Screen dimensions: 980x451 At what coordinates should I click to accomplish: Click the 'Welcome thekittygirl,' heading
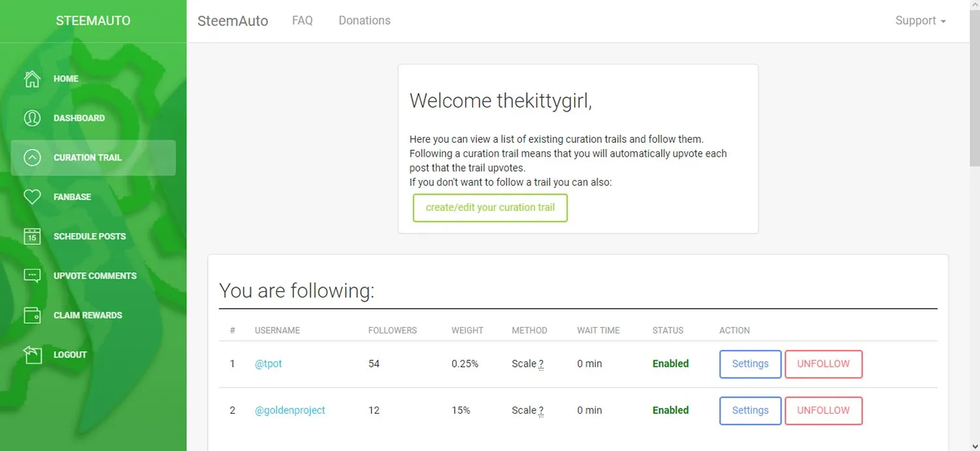click(x=500, y=101)
